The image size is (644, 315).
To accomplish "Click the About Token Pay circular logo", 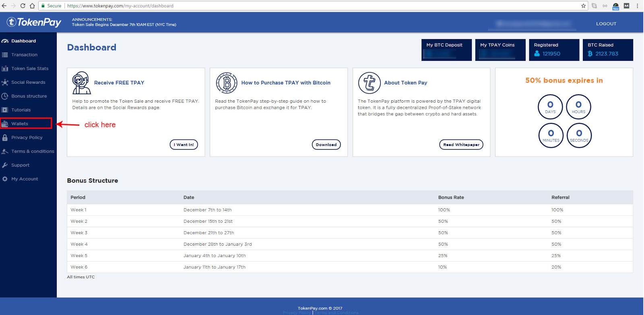I will coord(369,83).
